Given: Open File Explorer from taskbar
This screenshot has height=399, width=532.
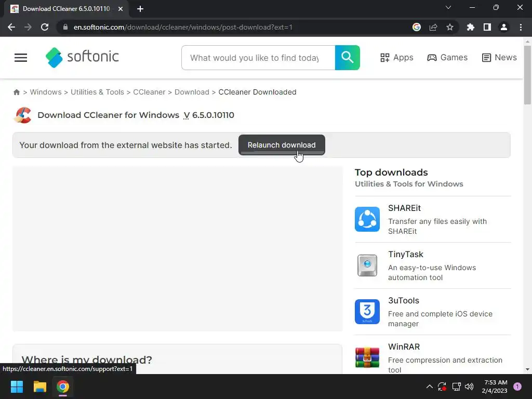Looking at the screenshot, I should click(x=39, y=387).
